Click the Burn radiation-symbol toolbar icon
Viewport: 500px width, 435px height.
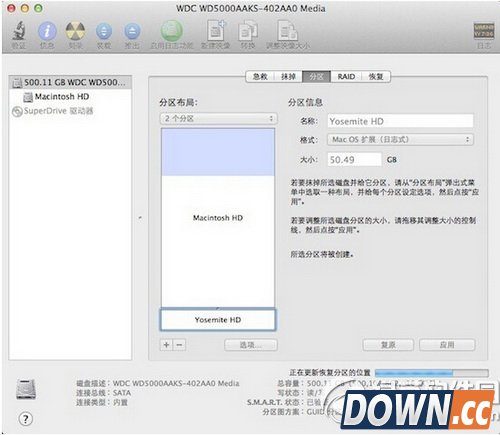click(75, 31)
